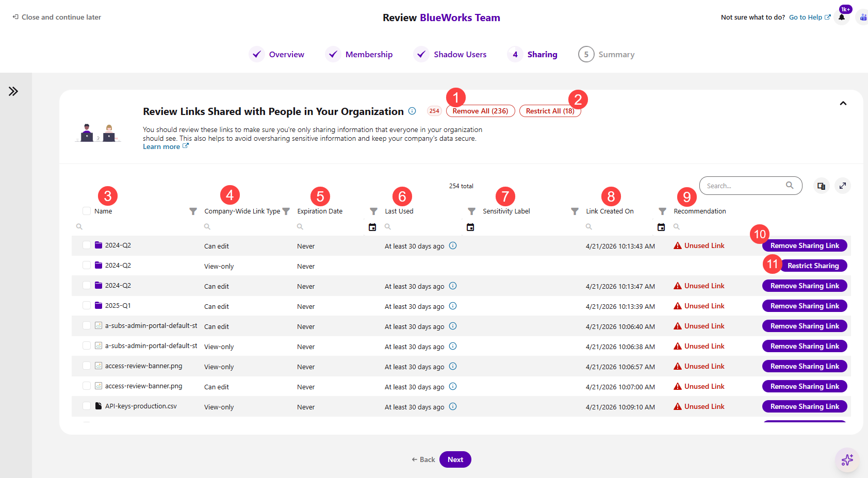The width and height of the screenshot is (868, 478).
Task: Collapse the Review Links section chevron
Action: click(x=843, y=103)
